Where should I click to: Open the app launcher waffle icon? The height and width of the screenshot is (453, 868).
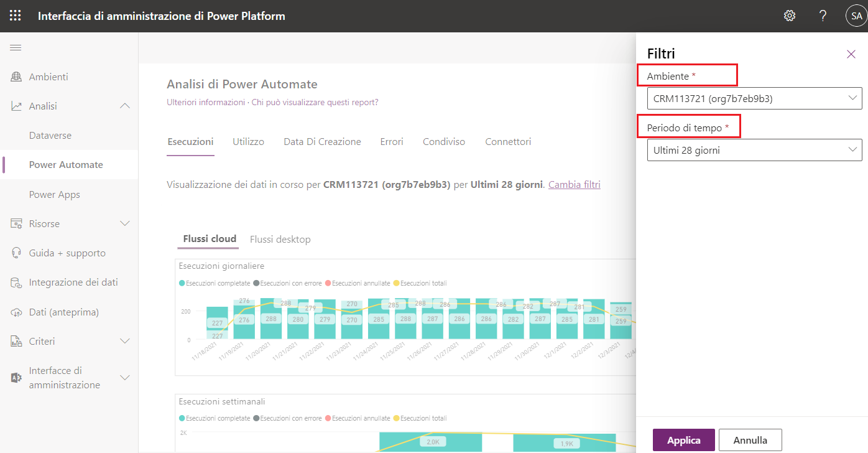15,16
